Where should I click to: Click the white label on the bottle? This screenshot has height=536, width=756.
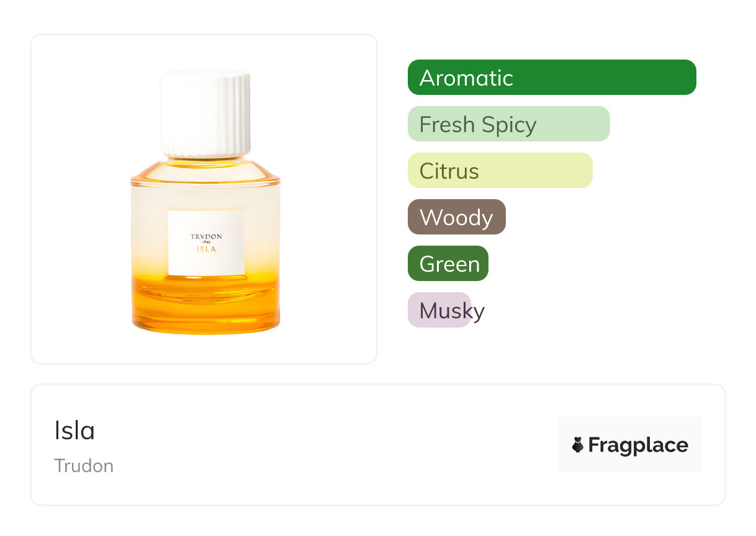[x=205, y=261]
